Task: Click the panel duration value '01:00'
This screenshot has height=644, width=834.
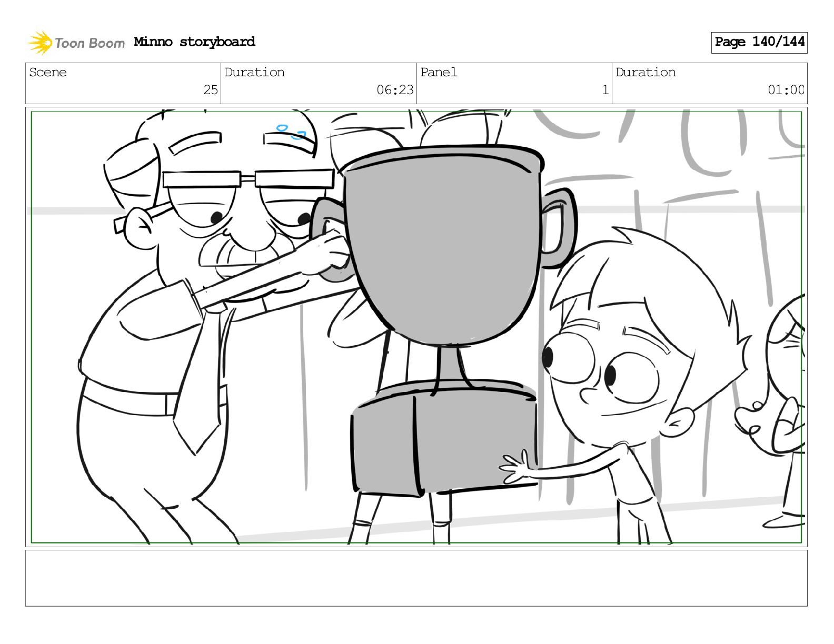Action: pos(786,90)
